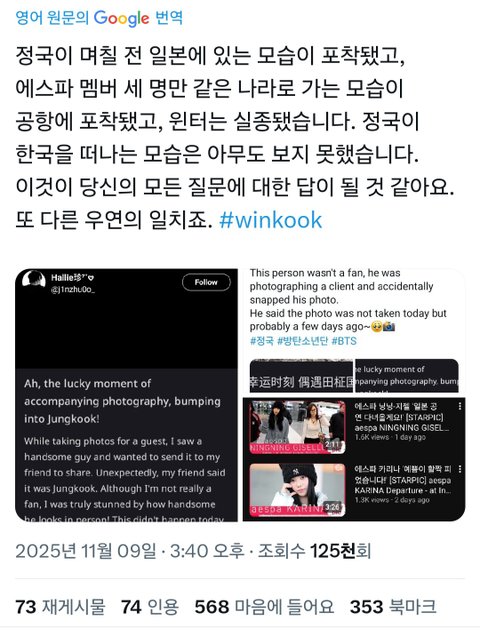
Task: Open the KARINA Departure video title
Action: tap(403, 480)
